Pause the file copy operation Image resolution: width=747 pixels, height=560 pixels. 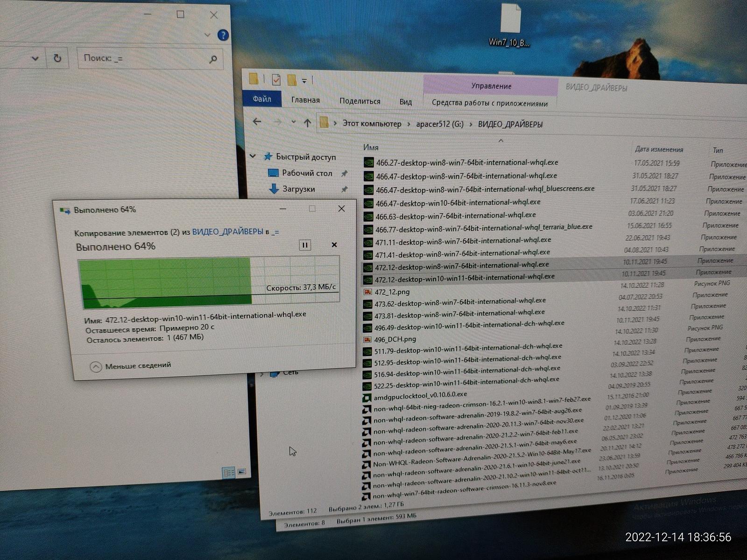point(305,245)
